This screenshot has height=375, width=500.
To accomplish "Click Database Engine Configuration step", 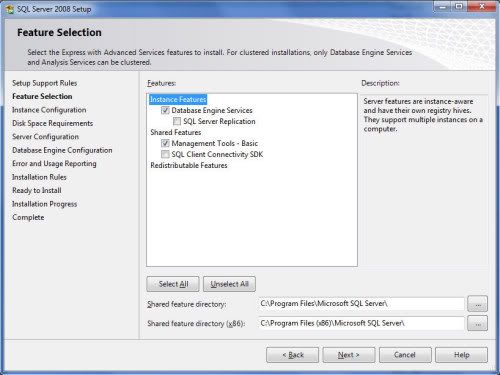I will pos(62,150).
